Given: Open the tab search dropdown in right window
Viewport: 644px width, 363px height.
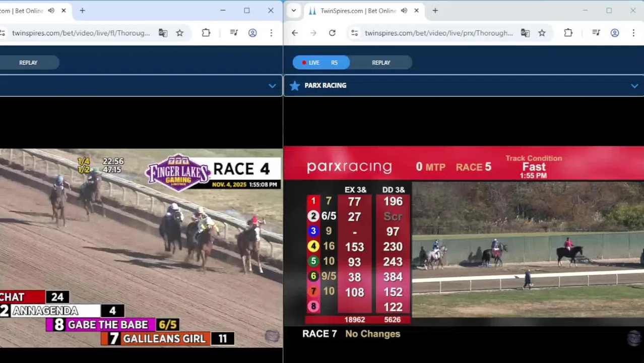Looking at the screenshot, I should 294,11.
